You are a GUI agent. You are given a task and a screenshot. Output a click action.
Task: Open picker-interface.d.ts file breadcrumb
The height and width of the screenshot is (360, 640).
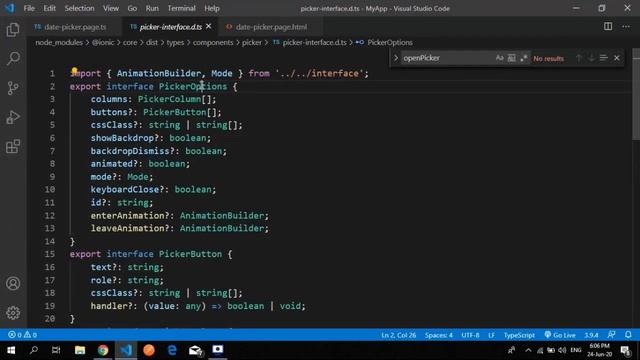[x=314, y=42]
